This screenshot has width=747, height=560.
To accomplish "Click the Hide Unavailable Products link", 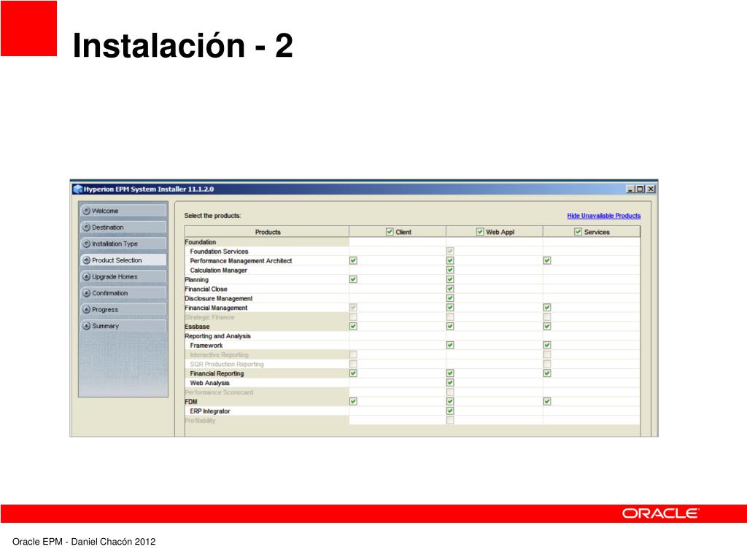I will click(x=603, y=216).
